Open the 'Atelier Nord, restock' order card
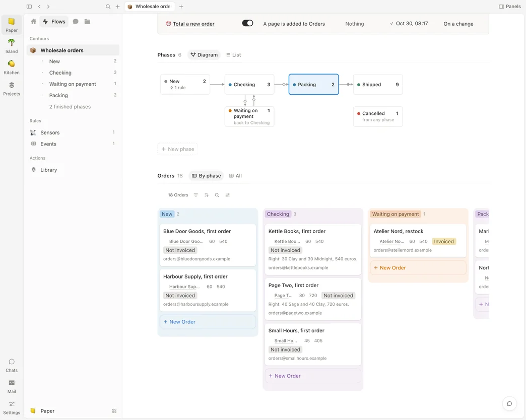This screenshot has width=526, height=420. [418, 241]
